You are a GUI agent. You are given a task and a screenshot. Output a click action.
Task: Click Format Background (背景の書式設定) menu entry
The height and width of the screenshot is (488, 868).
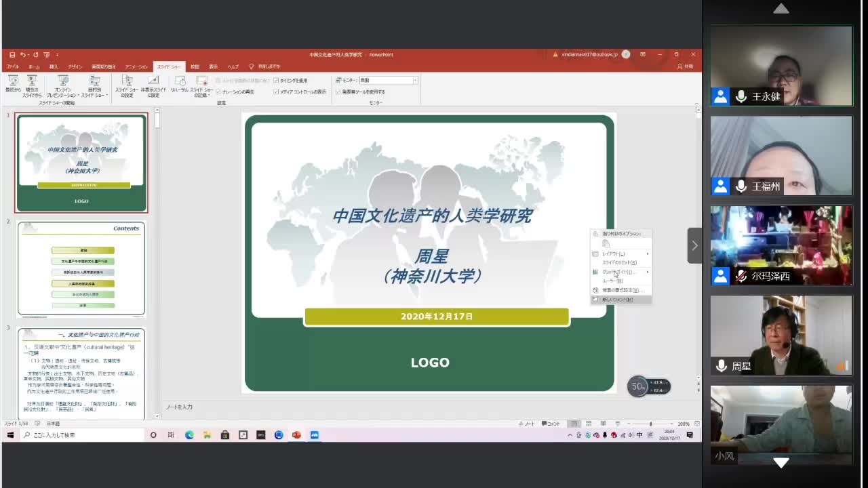coord(621,290)
